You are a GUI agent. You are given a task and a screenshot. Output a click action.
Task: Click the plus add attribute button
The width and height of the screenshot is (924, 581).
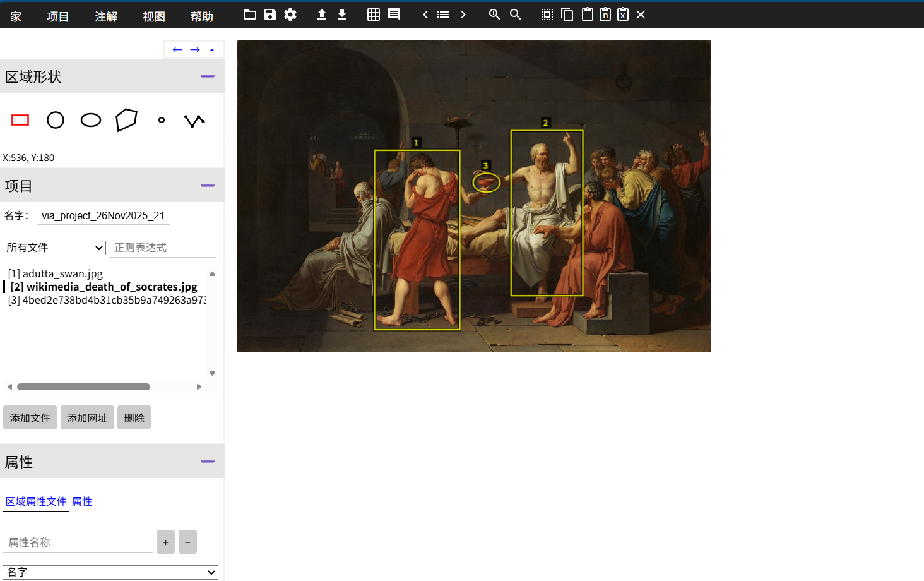165,542
